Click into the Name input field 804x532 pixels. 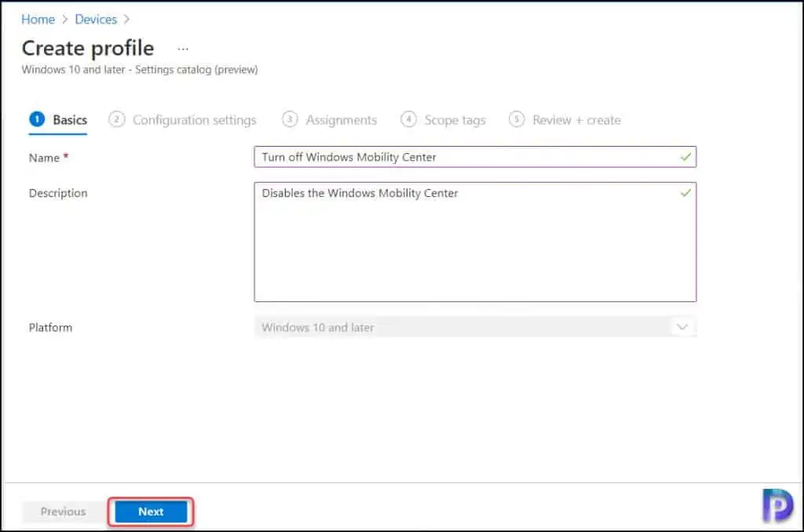[475, 157]
